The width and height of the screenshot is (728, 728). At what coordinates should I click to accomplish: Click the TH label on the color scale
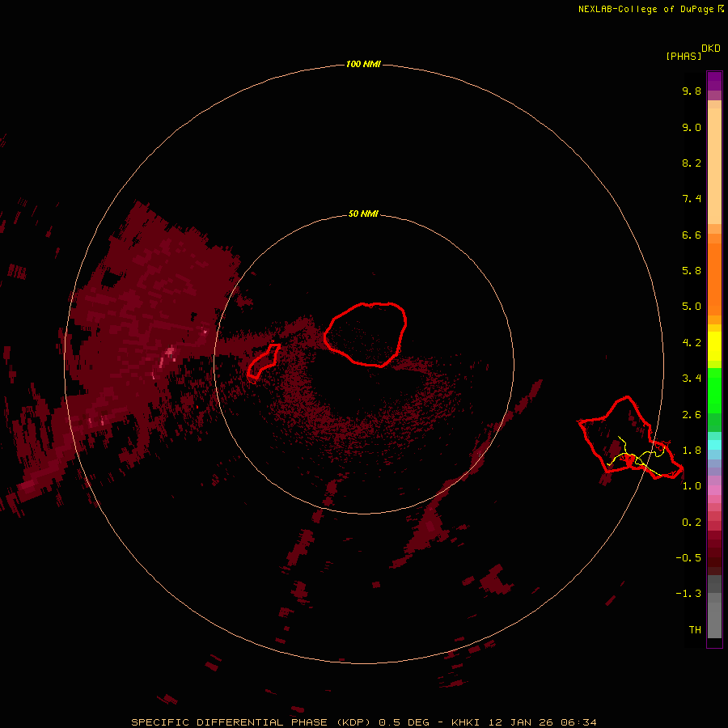[x=695, y=630]
